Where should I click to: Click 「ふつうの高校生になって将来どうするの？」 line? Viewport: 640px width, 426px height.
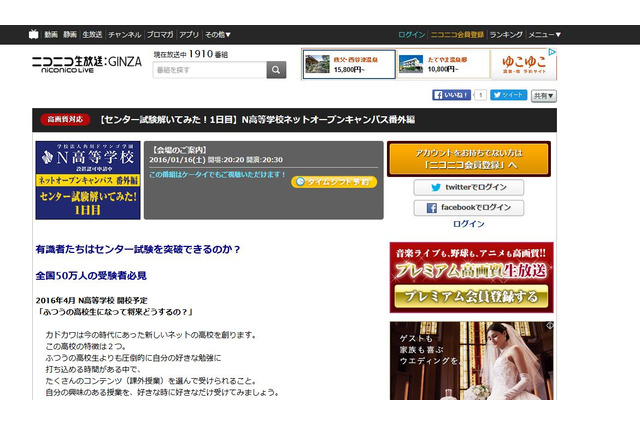pyautogui.click(x=115, y=312)
